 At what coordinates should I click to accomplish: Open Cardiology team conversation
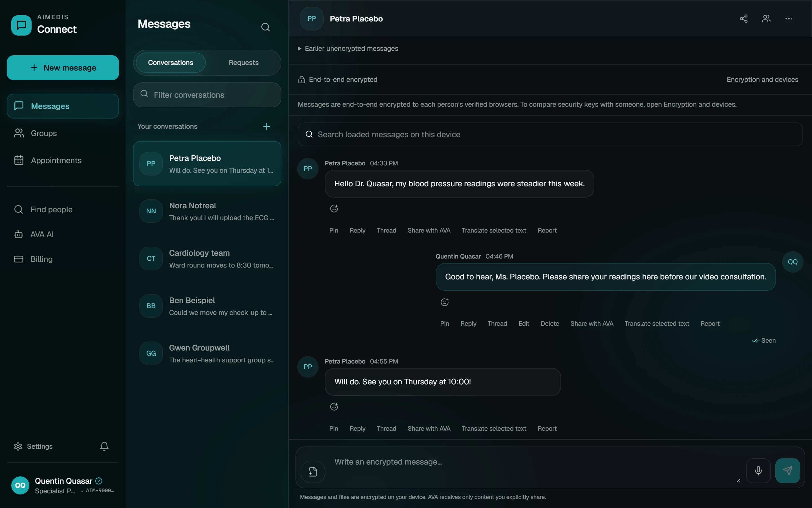coord(207,258)
